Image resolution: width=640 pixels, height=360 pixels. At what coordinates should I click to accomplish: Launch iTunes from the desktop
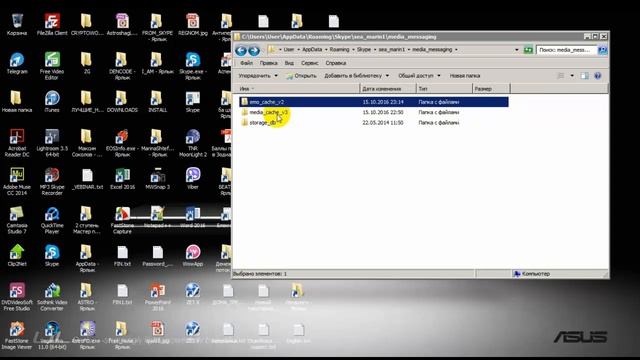[x=52, y=102]
